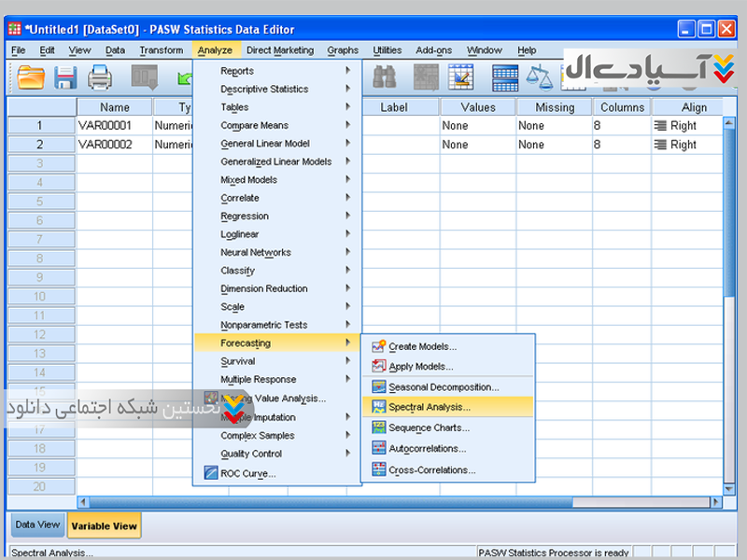Click the ROC Curve menu icon

click(x=210, y=473)
